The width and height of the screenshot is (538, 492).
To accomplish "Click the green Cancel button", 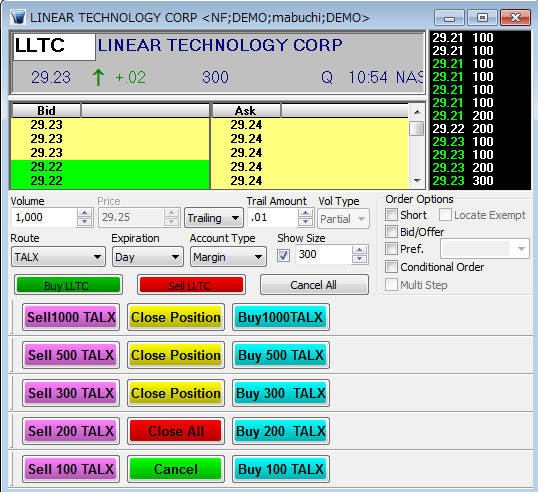I will [x=176, y=469].
